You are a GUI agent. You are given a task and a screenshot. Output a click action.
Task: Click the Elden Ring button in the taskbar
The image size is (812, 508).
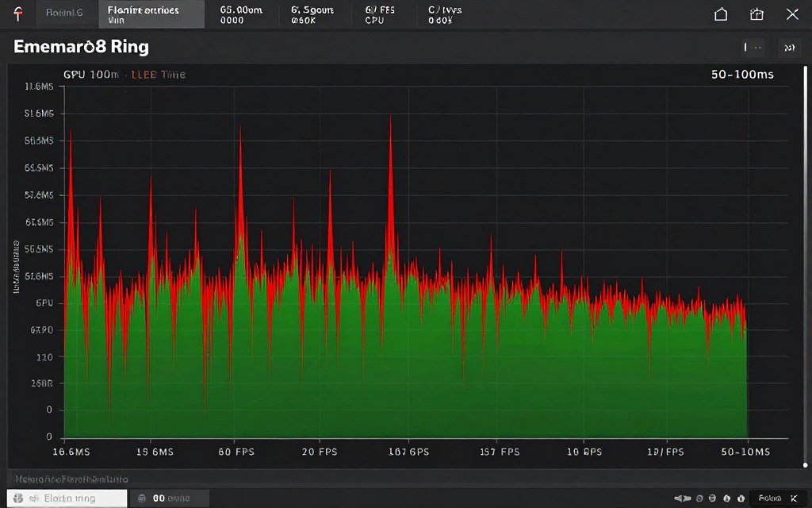pos(67,498)
